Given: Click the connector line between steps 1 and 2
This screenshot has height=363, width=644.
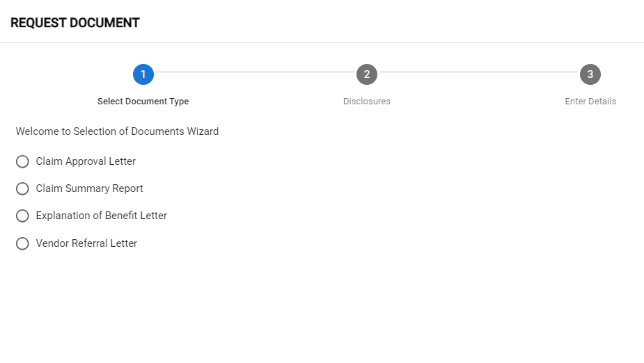Looking at the screenshot, I should point(255,72).
